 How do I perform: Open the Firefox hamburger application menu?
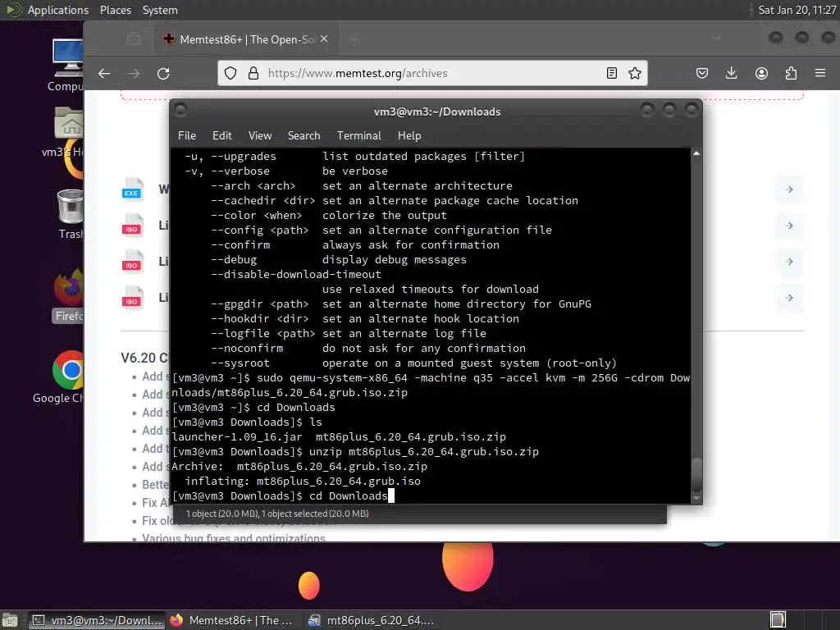click(820, 73)
